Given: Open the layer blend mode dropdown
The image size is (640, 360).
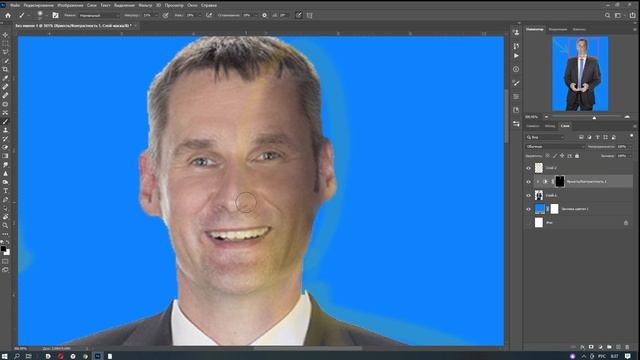Looking at the screenshot, I should [555, 147].
